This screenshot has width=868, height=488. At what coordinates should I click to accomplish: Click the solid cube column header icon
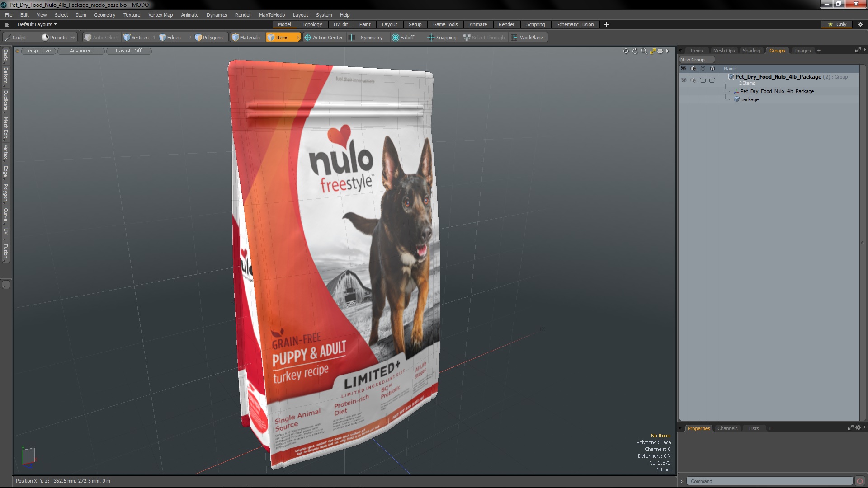pyautogui.click(x=712, y=69)
